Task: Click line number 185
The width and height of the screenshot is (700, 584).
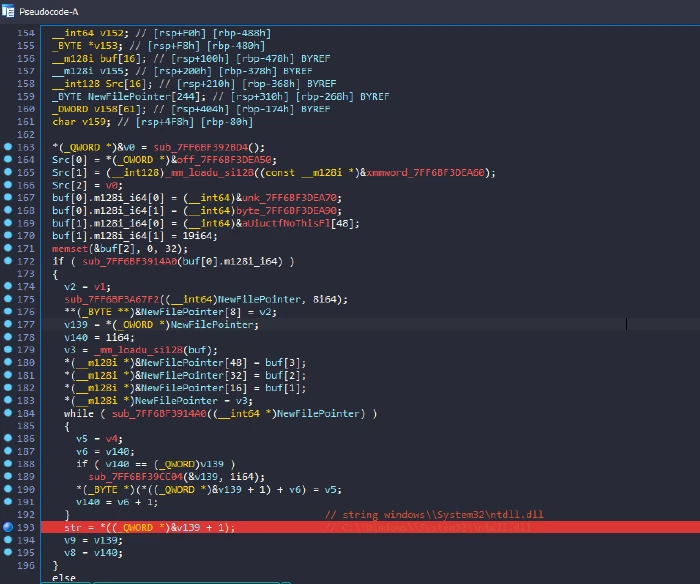Action: tap(26, 426)
